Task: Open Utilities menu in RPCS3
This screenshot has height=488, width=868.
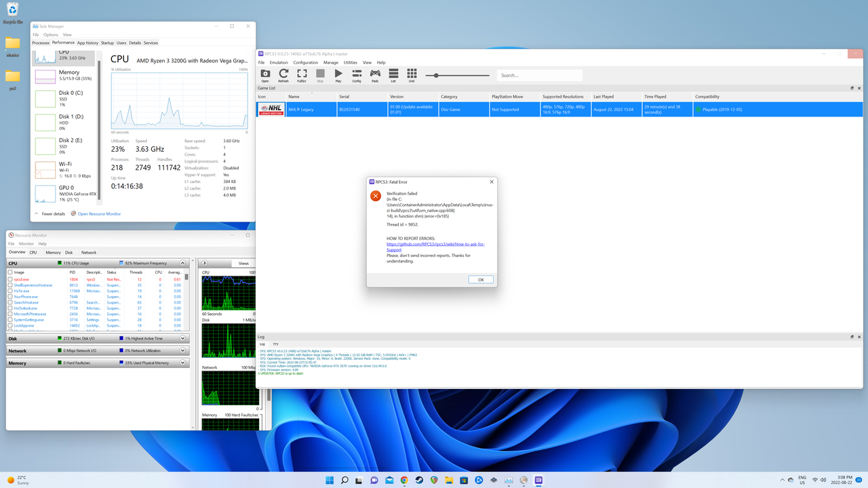Action: coord(351,62)
